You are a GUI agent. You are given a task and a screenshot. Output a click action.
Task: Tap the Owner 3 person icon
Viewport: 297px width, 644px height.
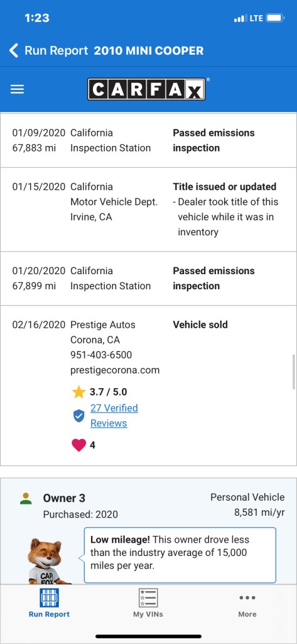26,499
